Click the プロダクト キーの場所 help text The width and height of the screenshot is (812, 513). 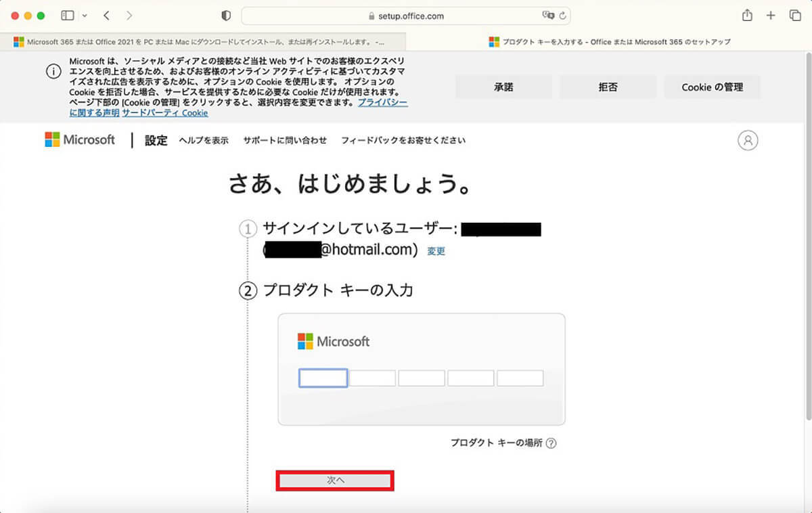coord(497,443)
